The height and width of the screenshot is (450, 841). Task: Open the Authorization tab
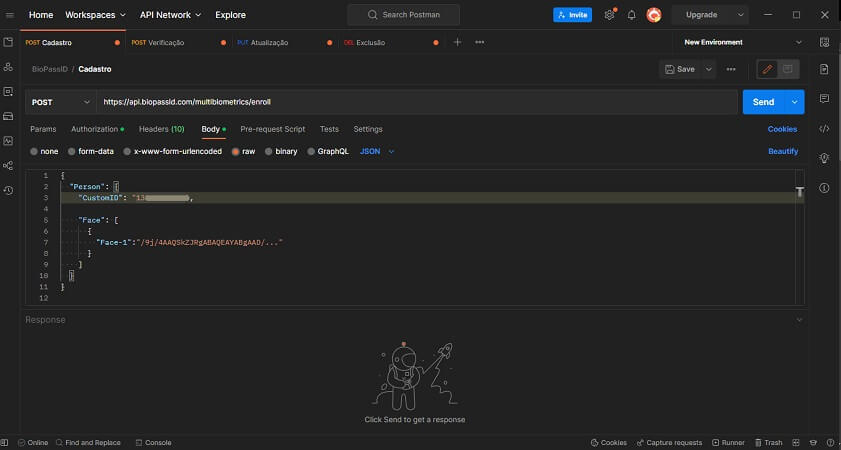click(x=97, y=129)
